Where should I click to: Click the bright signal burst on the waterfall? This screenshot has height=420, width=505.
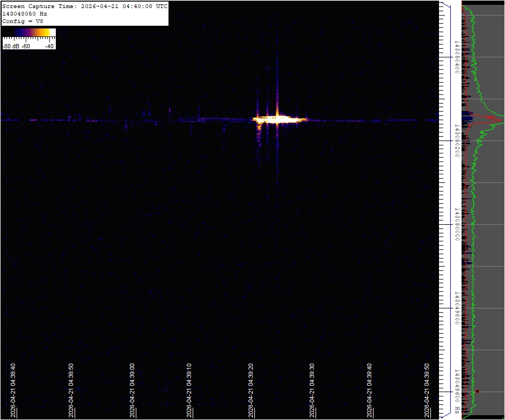[277, 120]
